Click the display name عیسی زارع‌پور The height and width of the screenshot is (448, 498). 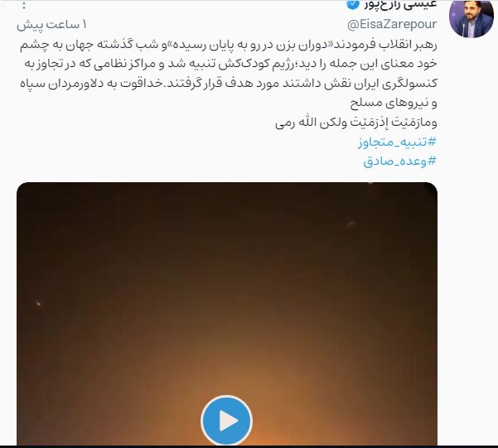point(400,4)
